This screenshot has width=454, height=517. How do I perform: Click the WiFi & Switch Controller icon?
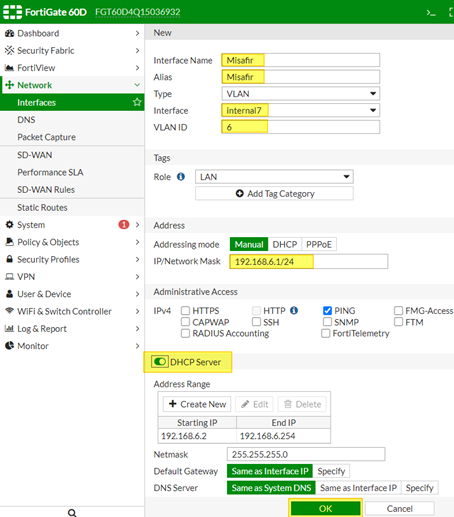click(9, 311)
